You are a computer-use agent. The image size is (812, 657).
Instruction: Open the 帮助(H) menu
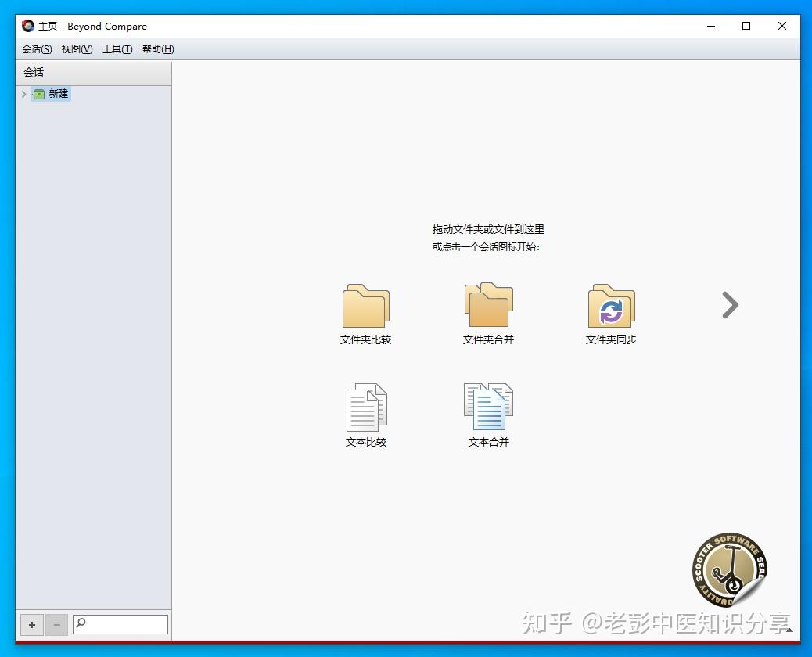[x=156, y=48]
